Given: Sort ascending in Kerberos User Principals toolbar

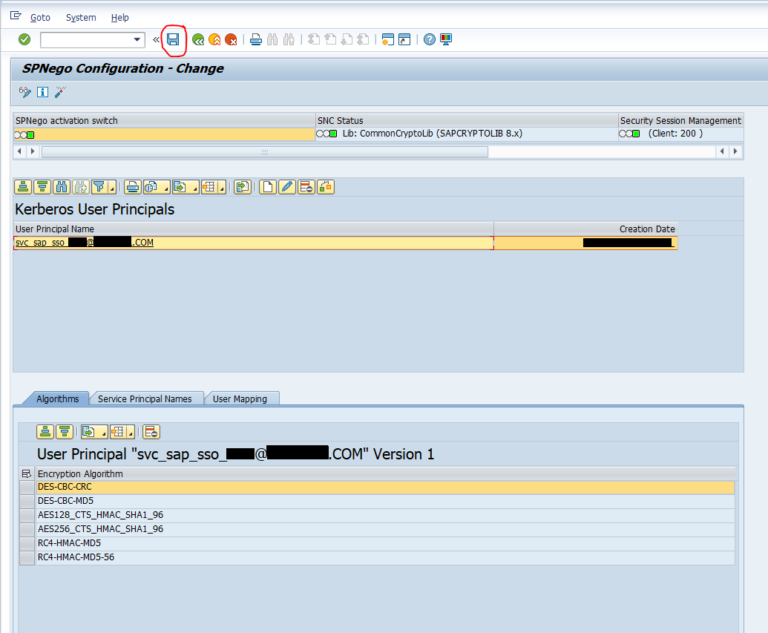Looking at the screenshot, I should point(23,187).
